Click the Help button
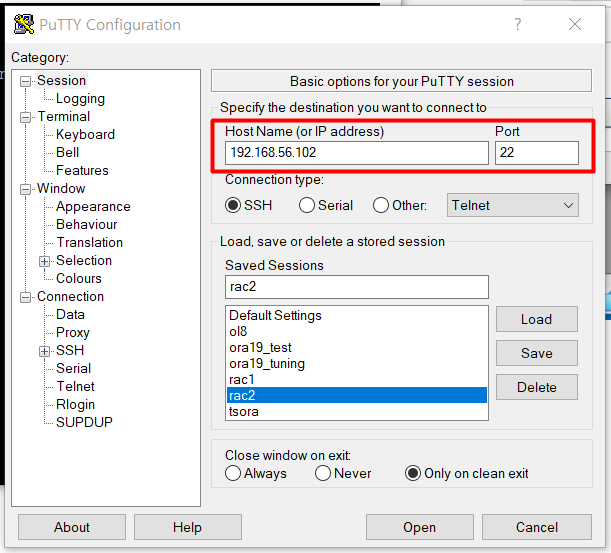Viewport: 611px width, 553px height. 187,527
